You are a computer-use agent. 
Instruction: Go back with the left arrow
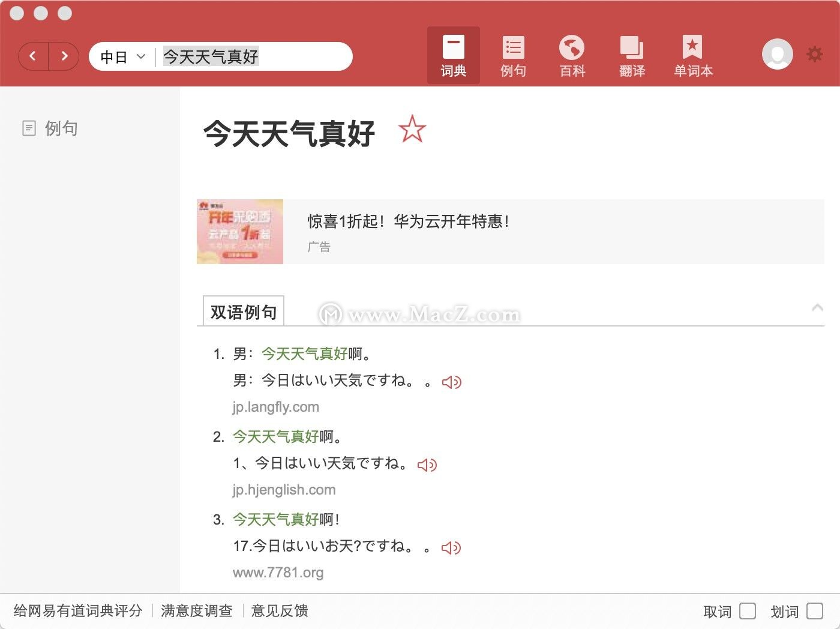pos(33,56)
